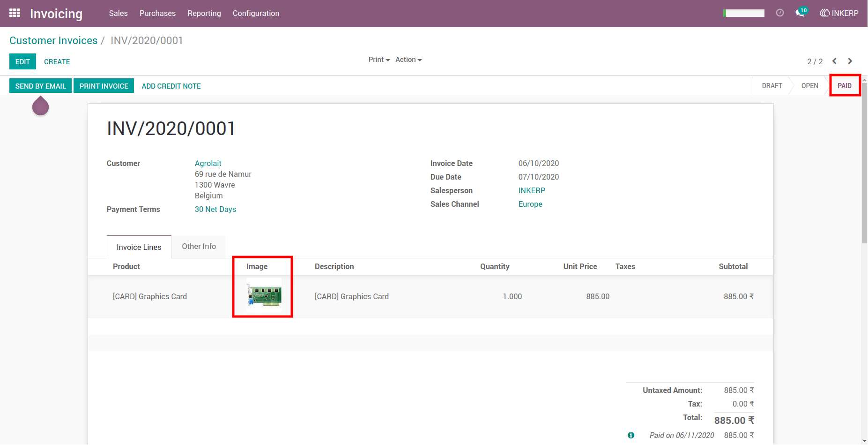Go to previous invoice record arrow

click(x=834, y=61)
